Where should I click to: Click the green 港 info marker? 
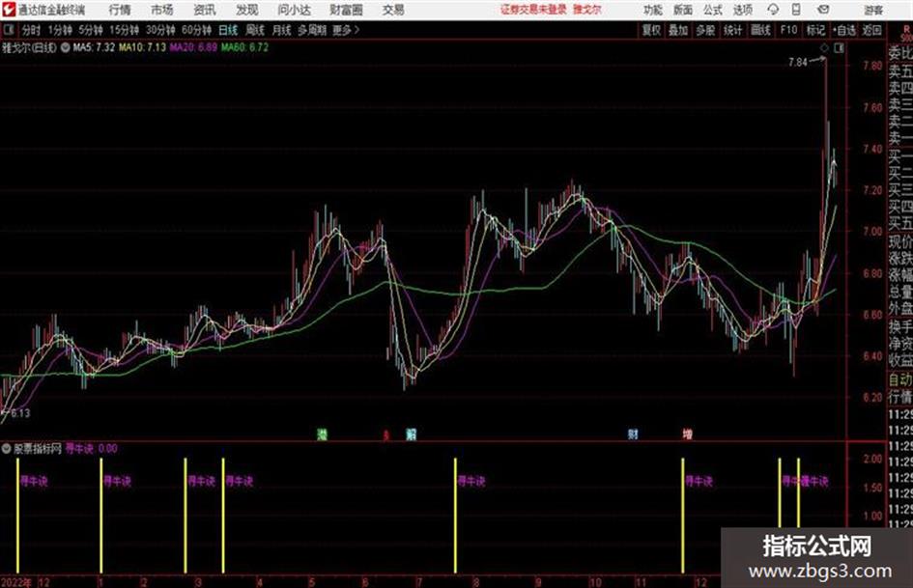(x=322, y=434)
